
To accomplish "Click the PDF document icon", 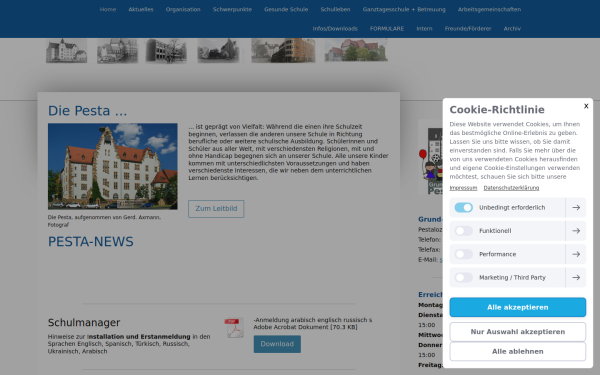I will point(234,328).
